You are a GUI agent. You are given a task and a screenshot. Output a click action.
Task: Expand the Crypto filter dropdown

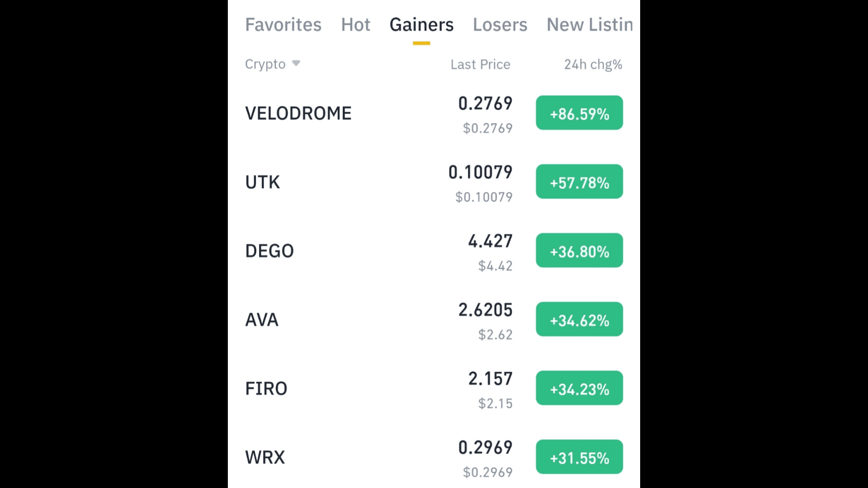272,64
